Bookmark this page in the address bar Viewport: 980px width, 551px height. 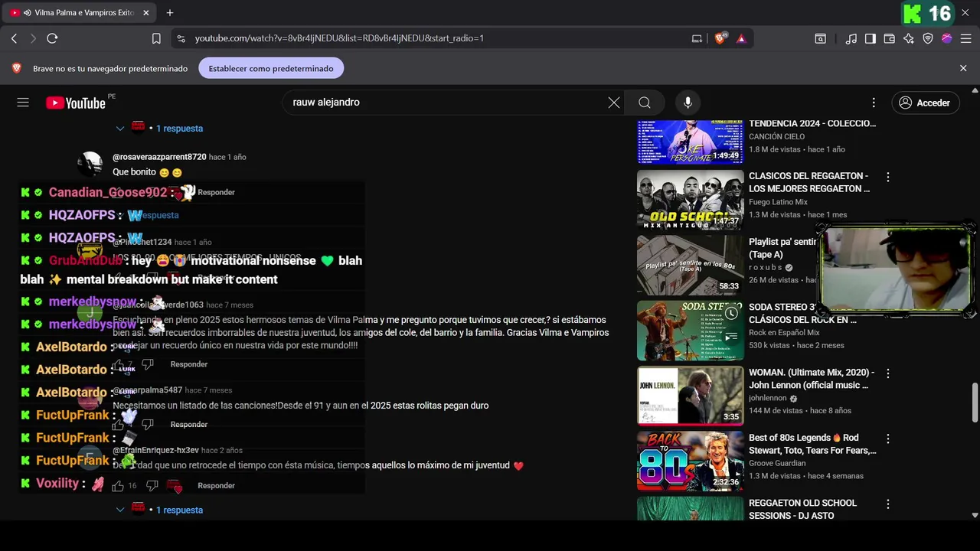pos(156,38)
